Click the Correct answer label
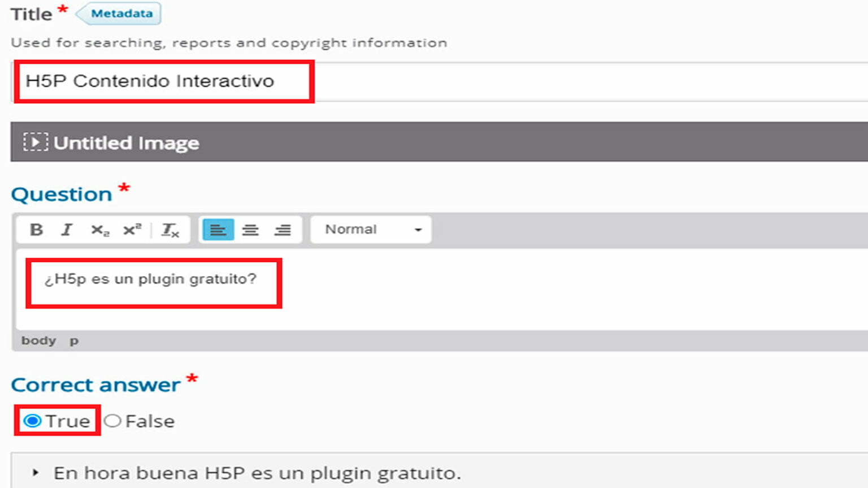This screenshot has width=868, height=488. [x=96, y=385]
